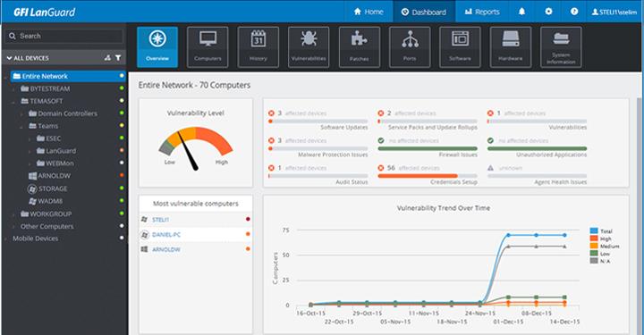Collapse the TEMASOFT tree node
The width and height of the screenshot is (644, 335).
(13, 101)
